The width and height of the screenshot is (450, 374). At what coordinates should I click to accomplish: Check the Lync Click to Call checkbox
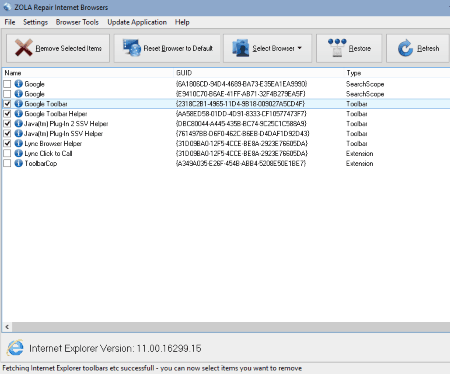(x=7, y=153)
